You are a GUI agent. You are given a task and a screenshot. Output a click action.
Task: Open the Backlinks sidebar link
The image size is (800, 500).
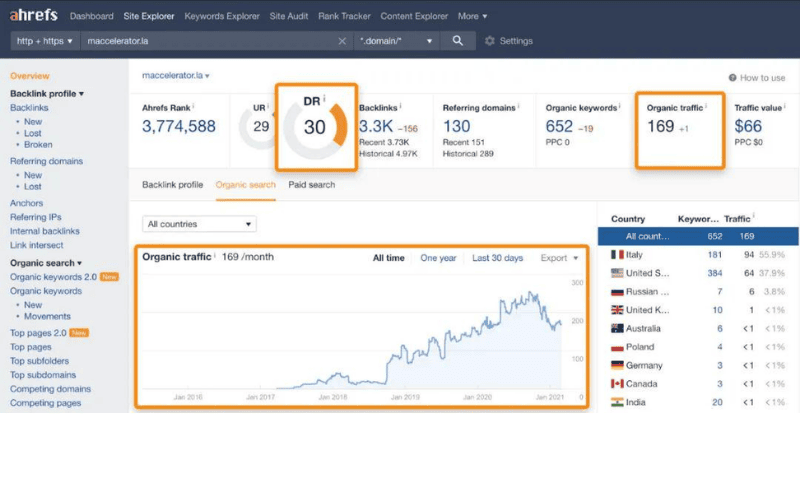click(29, 108)
